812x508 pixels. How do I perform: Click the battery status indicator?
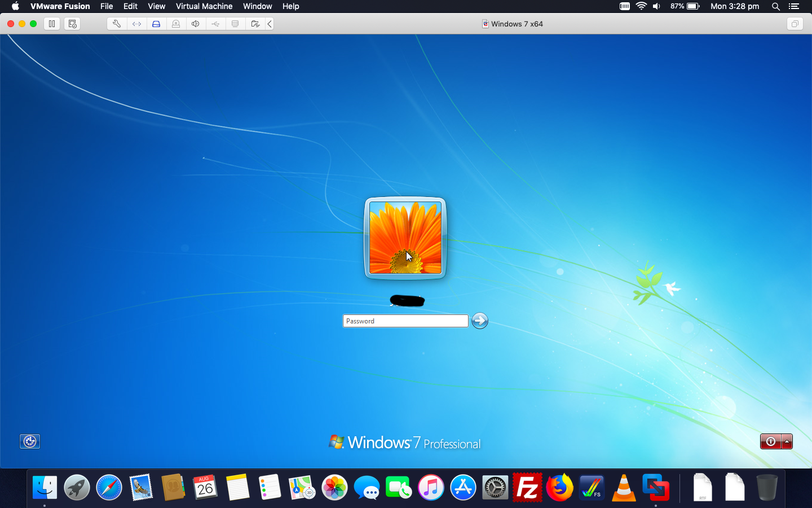(x=685, y=6)
